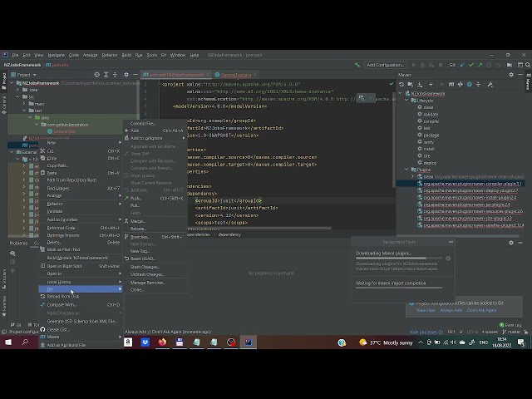This screenshot has width=532, height=399.
Task: Open the File menu
Action: pyautogui.click(x=15, y=55)
